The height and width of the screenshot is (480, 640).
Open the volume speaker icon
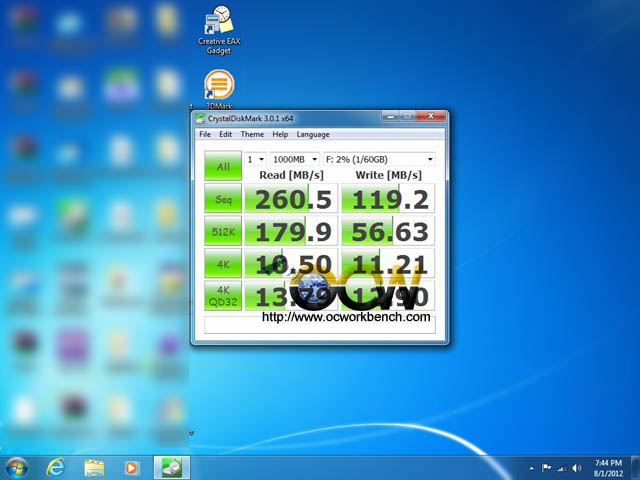pyautogui.click(x=576, y=468)
